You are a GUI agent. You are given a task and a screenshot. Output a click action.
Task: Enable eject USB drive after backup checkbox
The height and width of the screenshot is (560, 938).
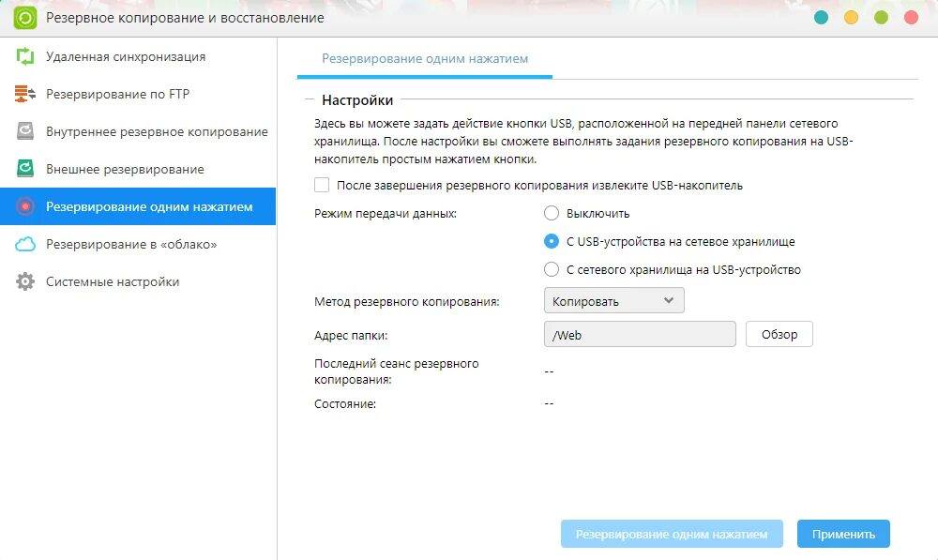click(322, 185)
